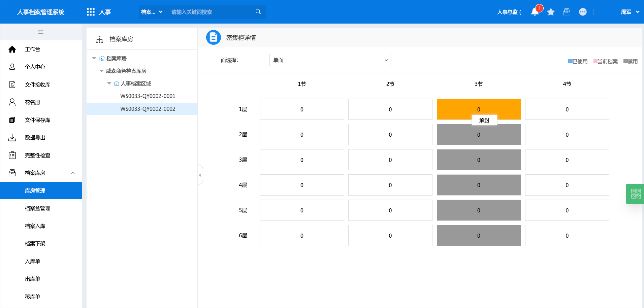This screenshot has height=308, width=644.
Task: Open 库房管理 menu item
Action: point(41,191)
